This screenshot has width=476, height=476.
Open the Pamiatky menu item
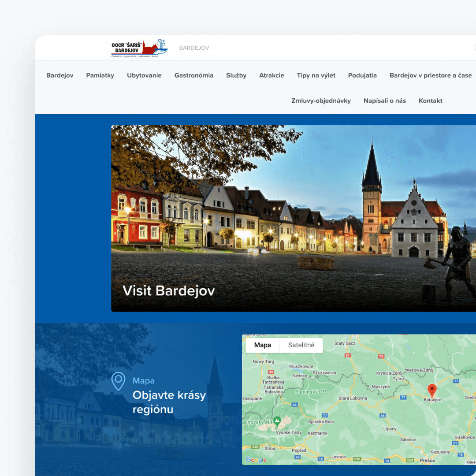(100, 75)
